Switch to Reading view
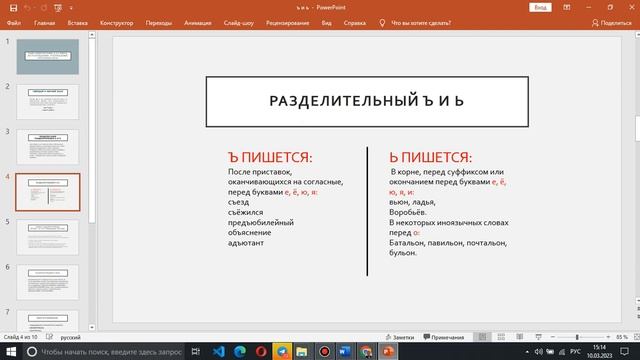Screen dimensions: 640x360 [520, 337]
